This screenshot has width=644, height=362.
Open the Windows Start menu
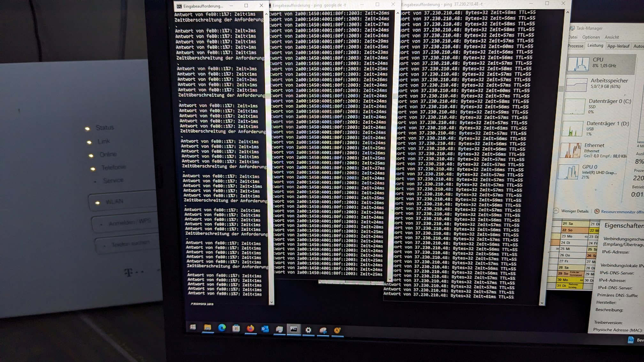tap(193, 327)
